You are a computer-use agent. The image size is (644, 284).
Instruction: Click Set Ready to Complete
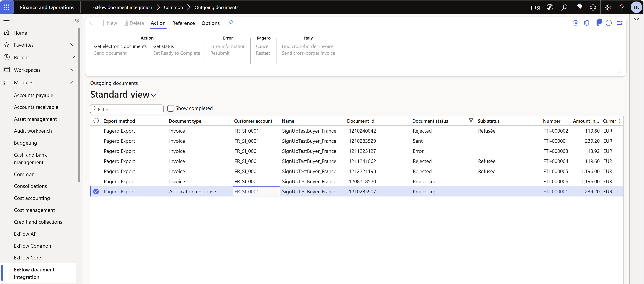click(x=176, y=53)
